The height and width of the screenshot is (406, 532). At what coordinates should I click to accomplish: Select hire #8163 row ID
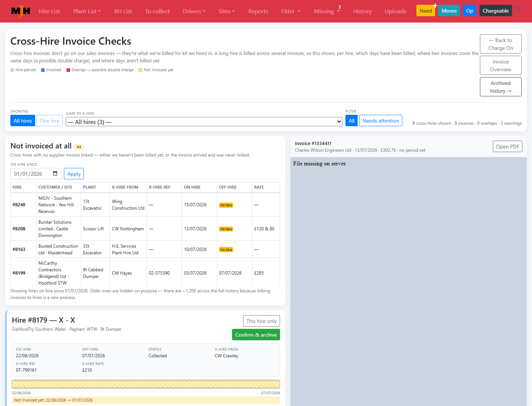pos(19,250)
